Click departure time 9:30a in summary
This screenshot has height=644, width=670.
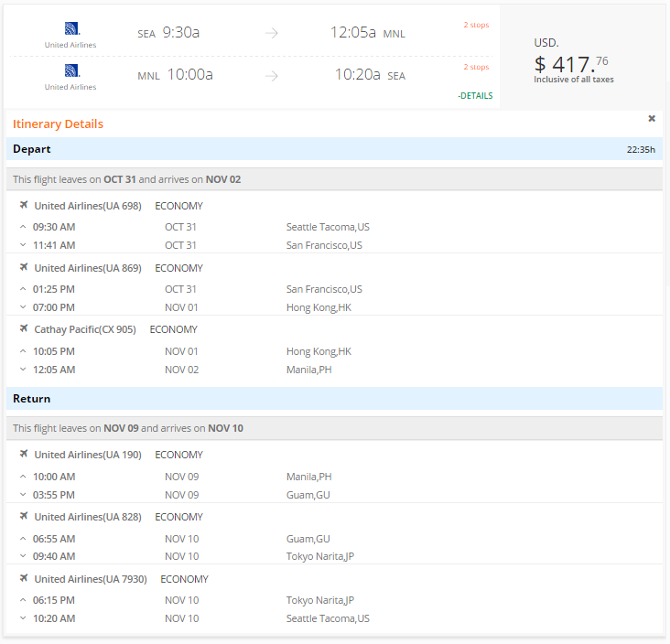pyautogui.click(x=180, y=32)
